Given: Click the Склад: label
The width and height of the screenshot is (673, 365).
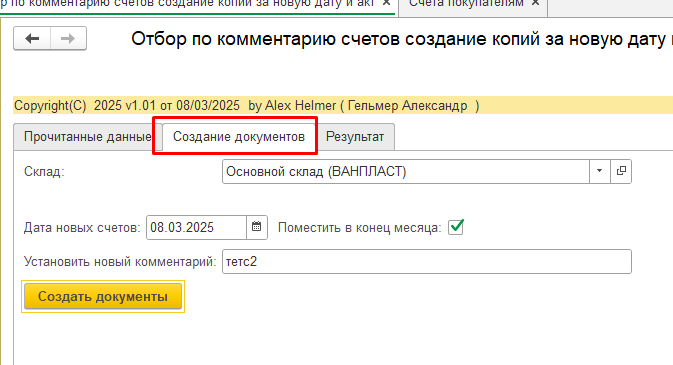Looking at the screenshot, I should 44,171.
